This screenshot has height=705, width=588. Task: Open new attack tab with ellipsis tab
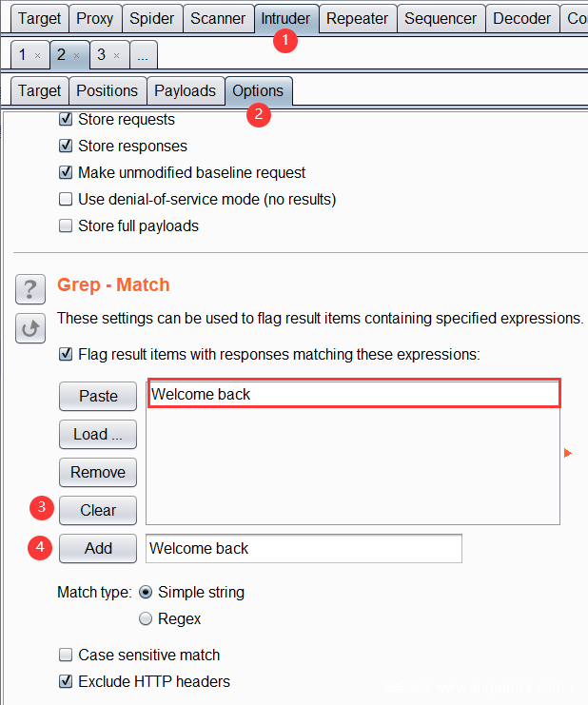click(142, 55)
